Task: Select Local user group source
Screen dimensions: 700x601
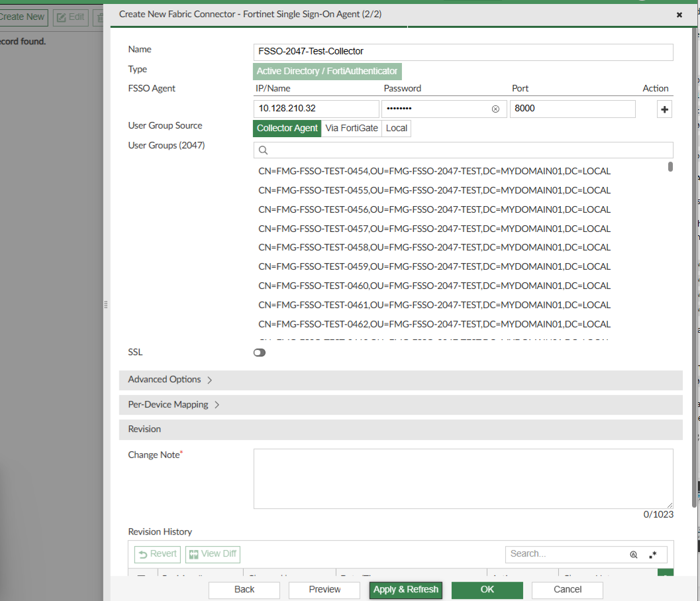Action: point(397,129)
